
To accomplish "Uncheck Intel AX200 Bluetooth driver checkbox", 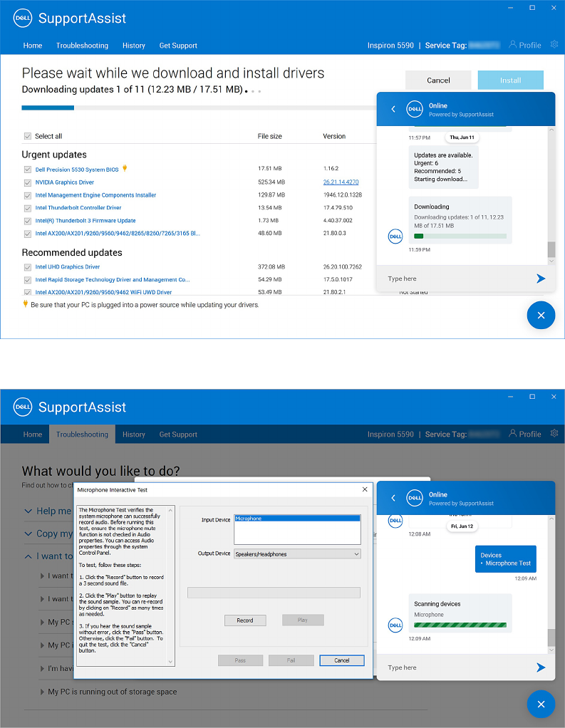I will [27, 234].
